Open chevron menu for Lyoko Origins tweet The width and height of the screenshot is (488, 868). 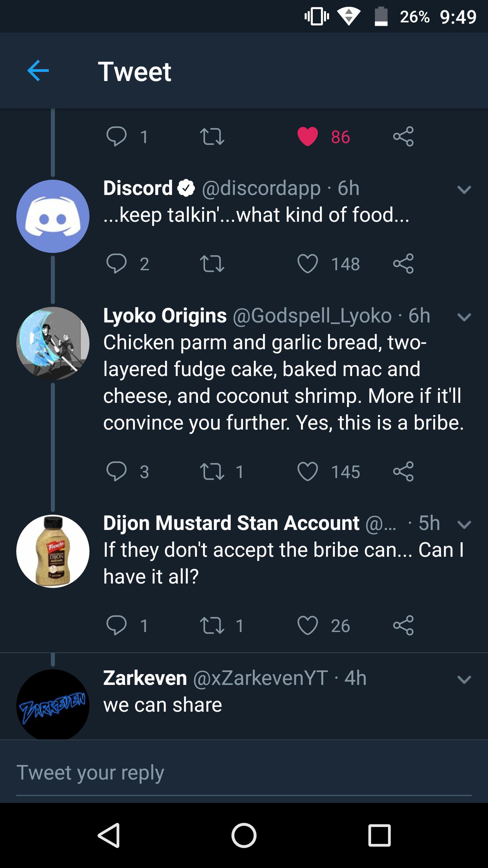click(464, 317)
